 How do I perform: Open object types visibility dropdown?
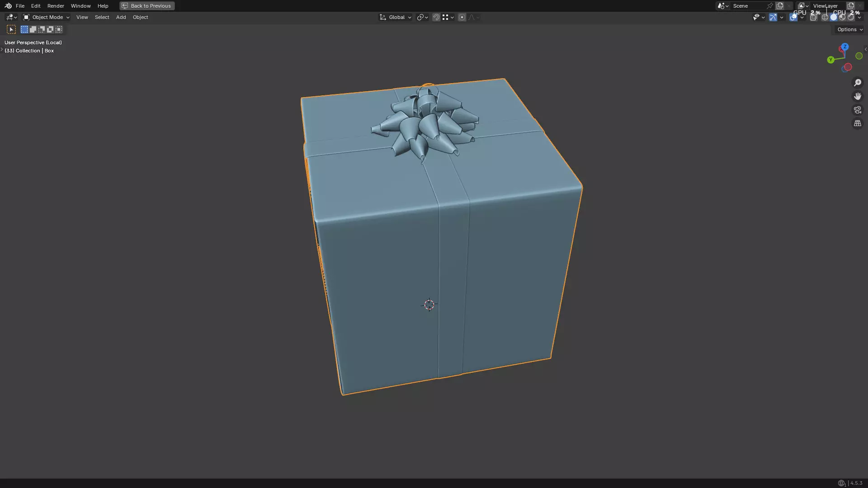pyautogui.click(x=759, y=17)
